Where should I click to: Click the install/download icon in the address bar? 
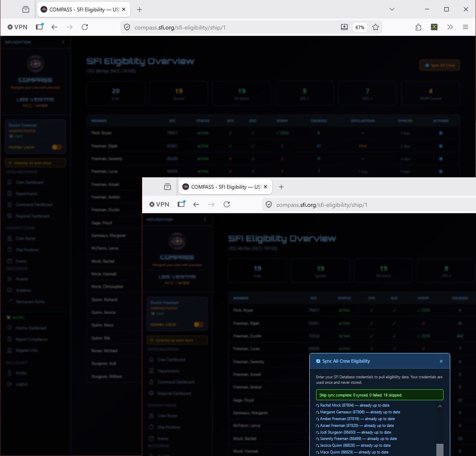coord(344,27)
